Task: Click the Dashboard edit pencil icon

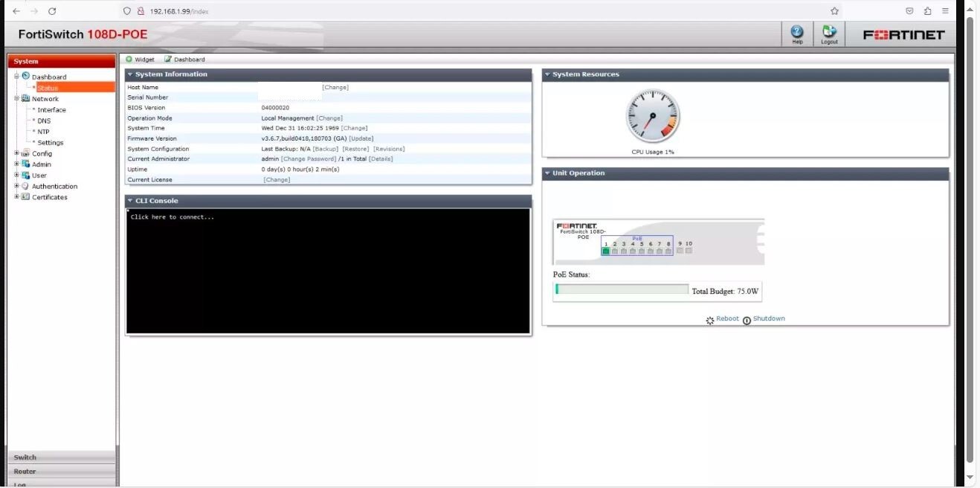Action: coord(168,59)
